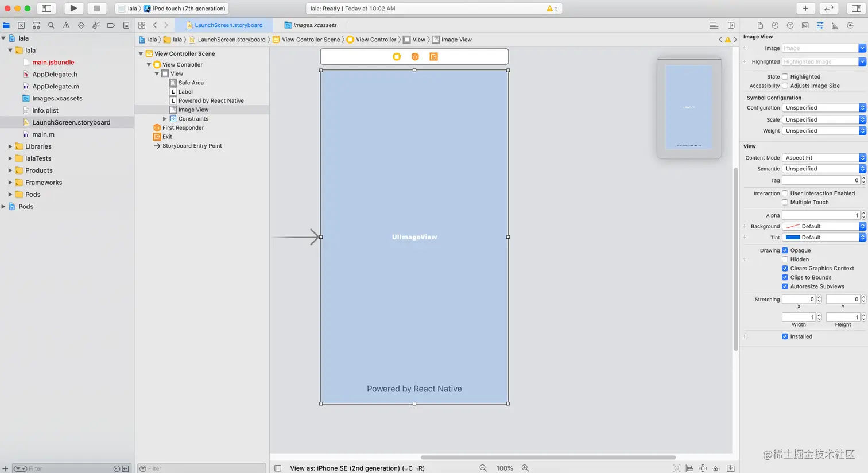Choose the iPod touch run destination
The width and height of the screenshot is (868, 473).
tap(185, 9)
